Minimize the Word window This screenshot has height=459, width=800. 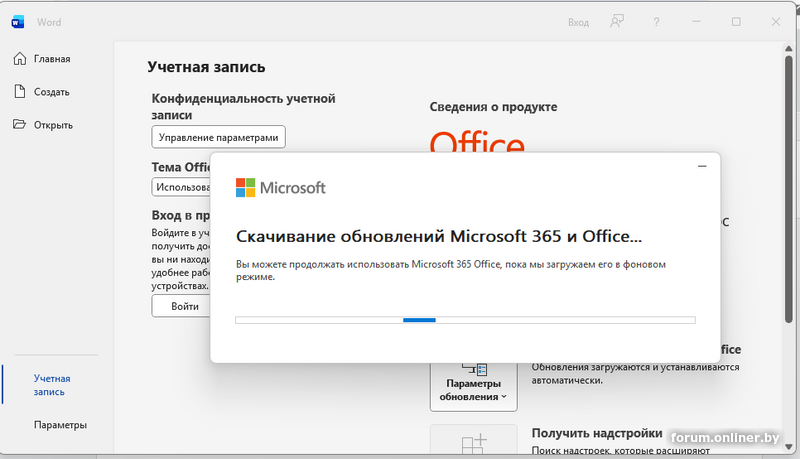point(696,22)
